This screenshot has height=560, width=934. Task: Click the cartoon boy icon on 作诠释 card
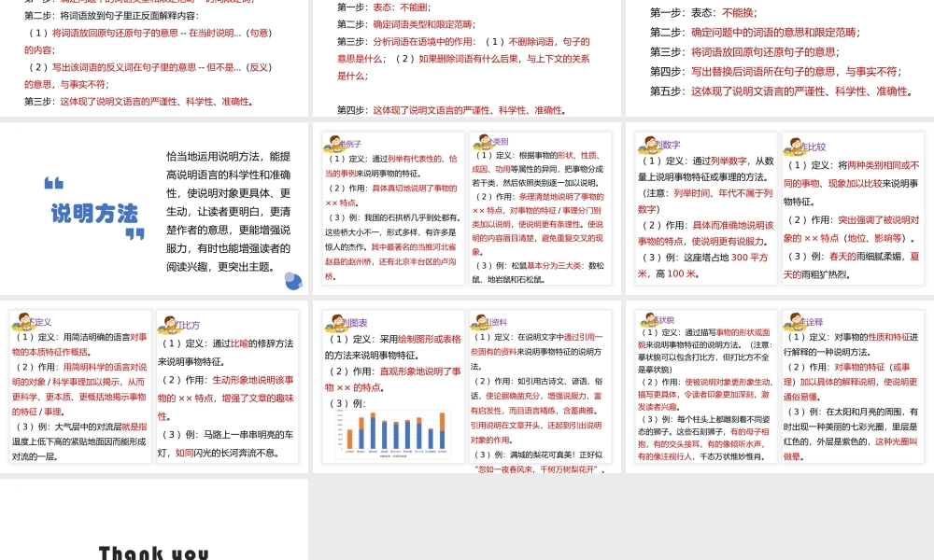[x=793, y=321]
